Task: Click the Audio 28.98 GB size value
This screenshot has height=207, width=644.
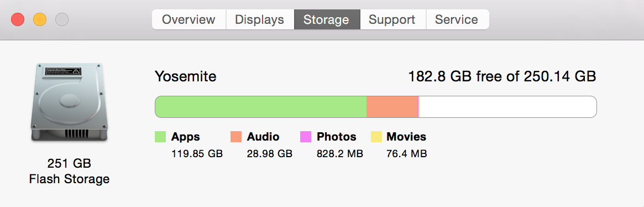Action: point(269,154)
